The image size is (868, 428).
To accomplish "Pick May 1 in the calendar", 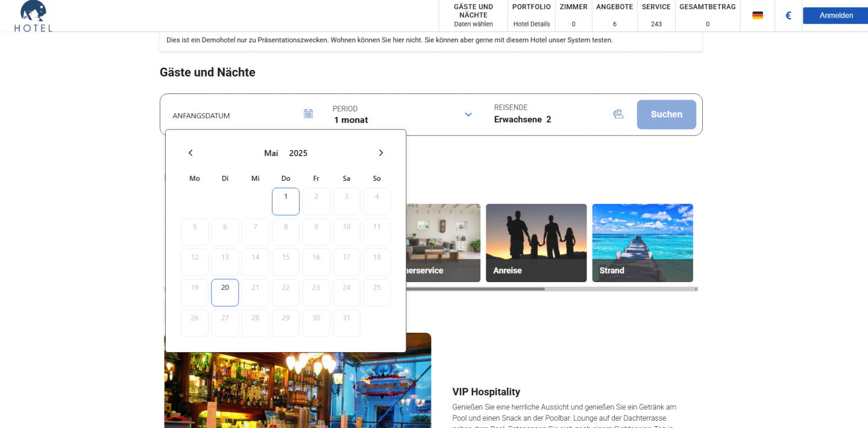I will click(286, 201).
